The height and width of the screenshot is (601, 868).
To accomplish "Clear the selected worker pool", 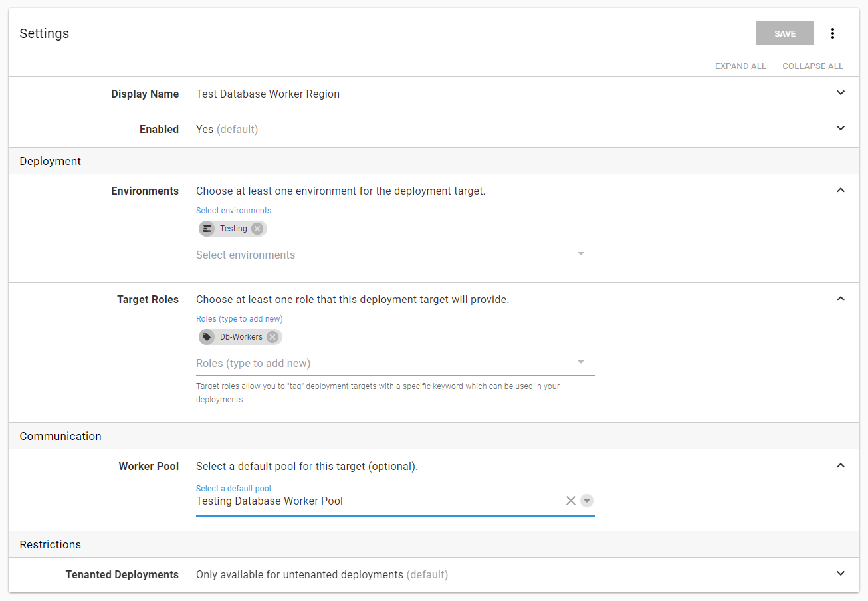I will click(x=570, y=501).
